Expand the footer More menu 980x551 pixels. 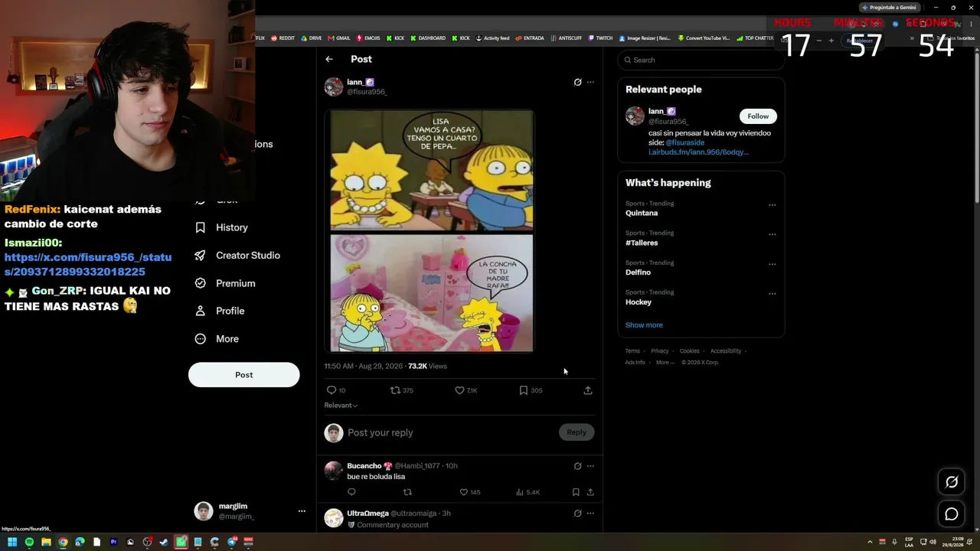(x=665, y=363)
